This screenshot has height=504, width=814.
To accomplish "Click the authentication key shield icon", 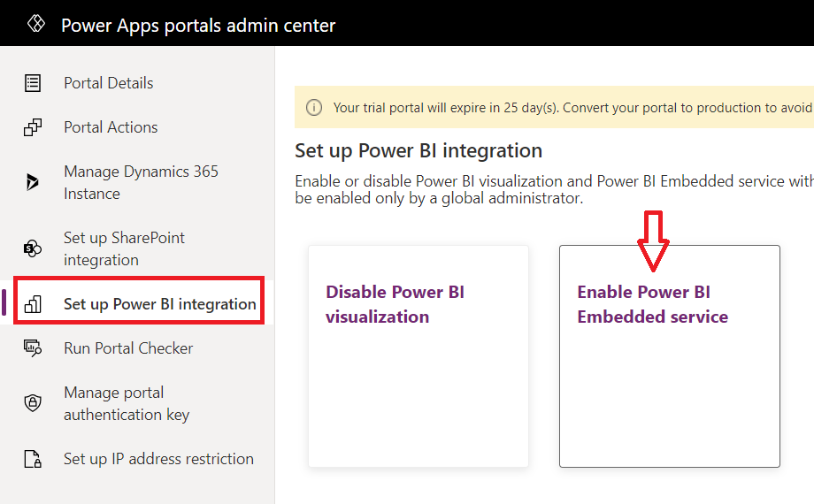I will point(33,403).
